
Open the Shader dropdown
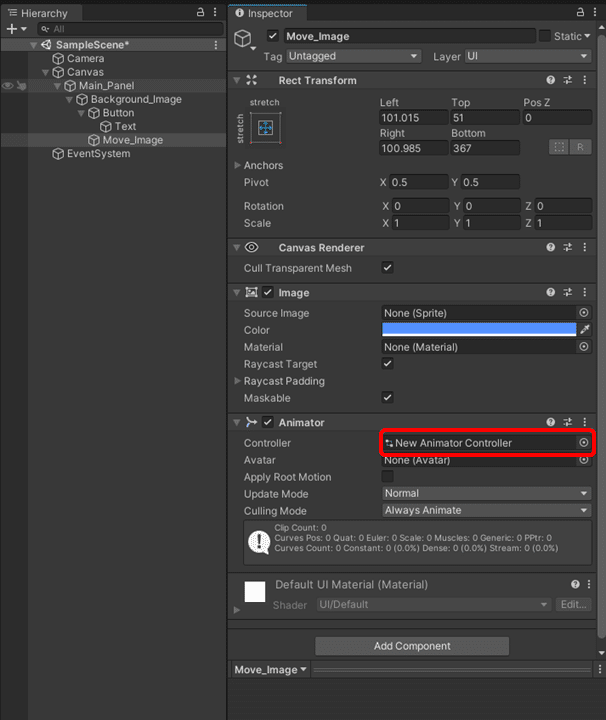(434, 605)
